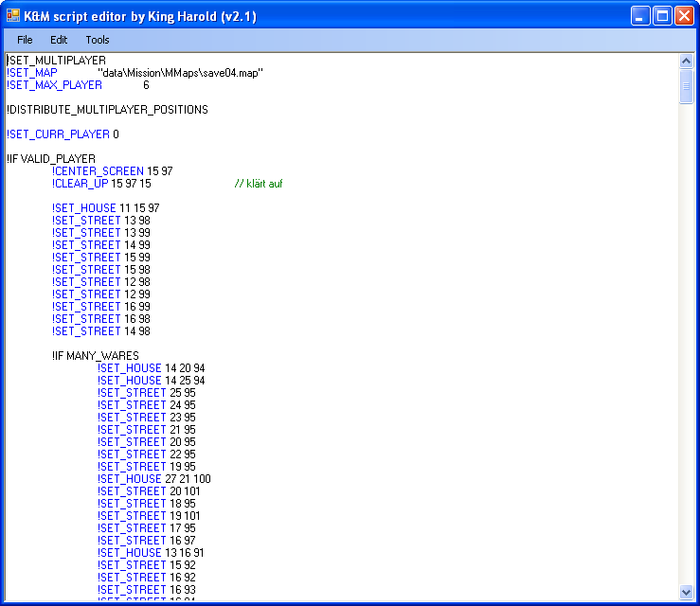Click the !IF MANY_WARES line
This screenshot has width=700, height=606.
point(96,356)
